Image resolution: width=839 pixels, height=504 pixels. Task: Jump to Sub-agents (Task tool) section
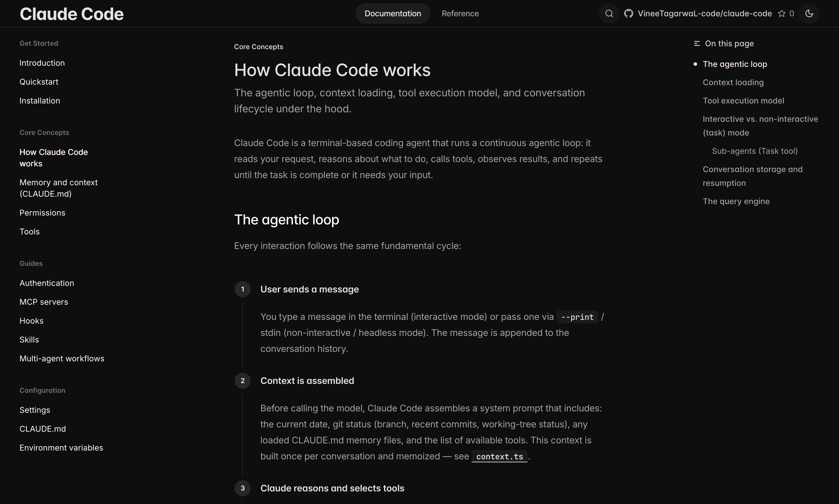(755, 151)
